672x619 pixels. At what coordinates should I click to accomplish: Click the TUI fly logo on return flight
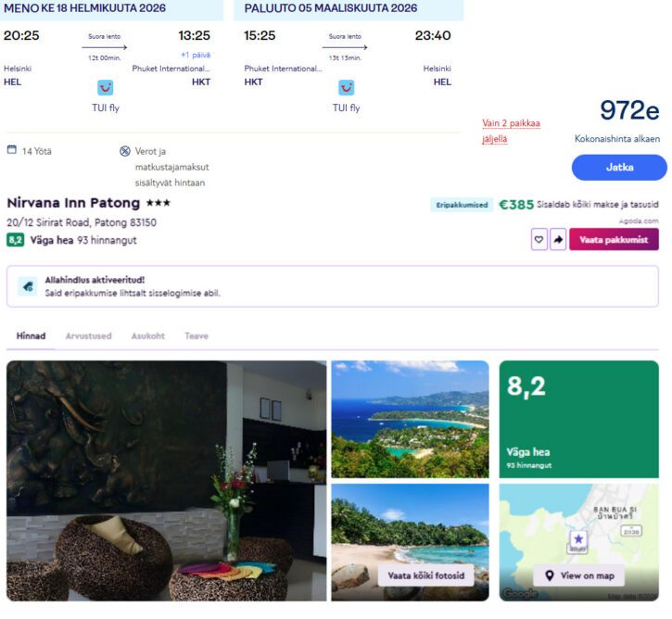[x=346, y=87]
